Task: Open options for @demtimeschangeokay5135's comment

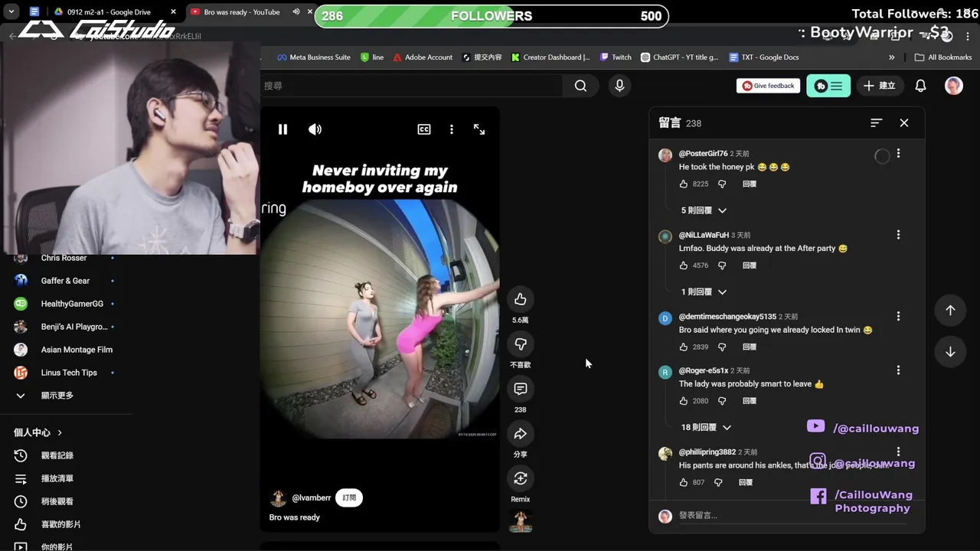Action: pos(898,316)
